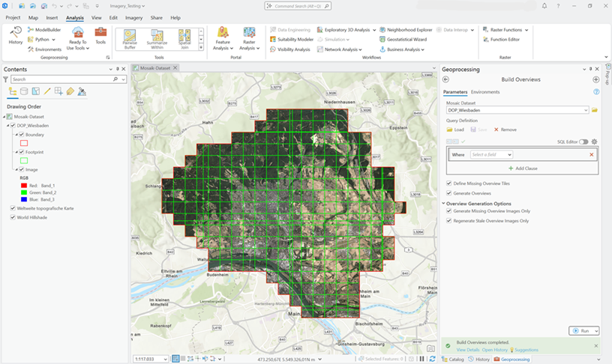Launch ModelBuilder
The image size is (612, 364).
(44, 30)
